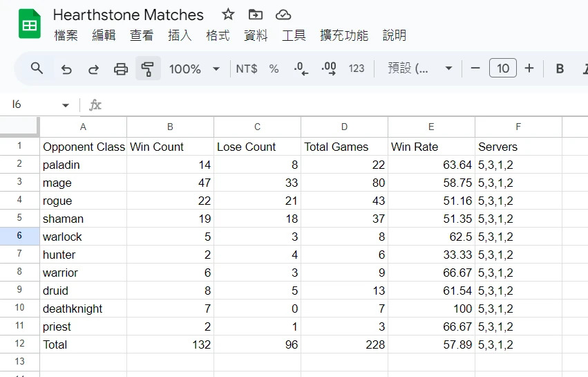
Task: Select the Total label cell
Action: pyautogui.click(x=83, y=344)
